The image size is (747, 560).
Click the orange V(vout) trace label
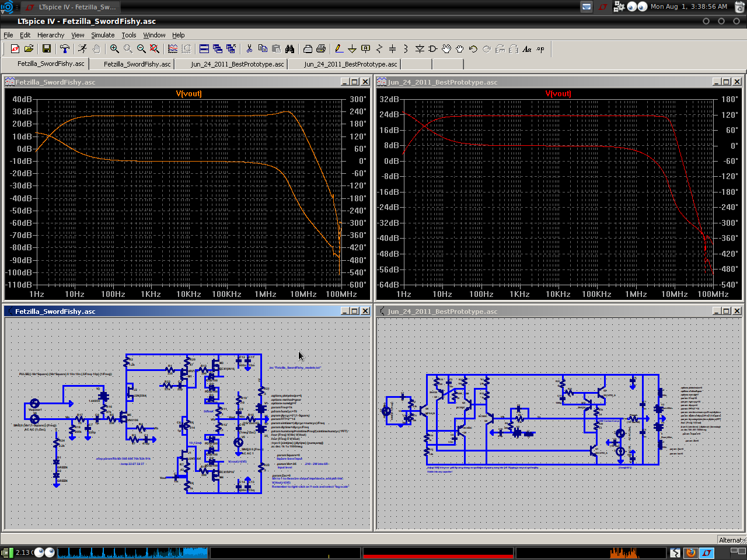tap(189, 93)
